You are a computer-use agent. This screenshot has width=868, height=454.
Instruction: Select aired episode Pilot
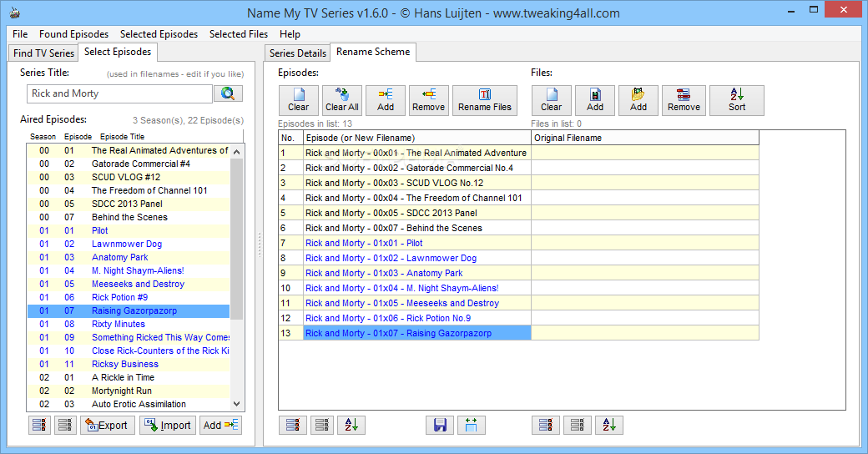[129, 230]
